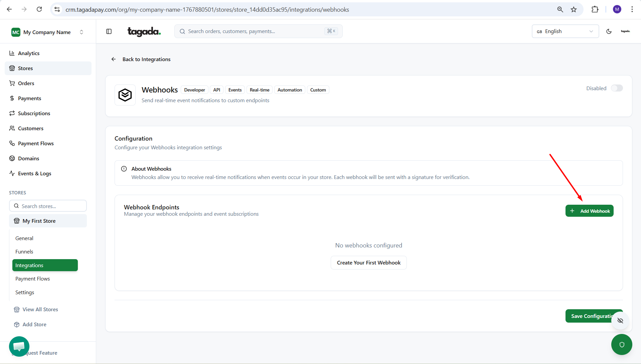Viewport: 641px width, 364px height.
Task: Open the green chat bubble widget
Action: pos(19,346)
